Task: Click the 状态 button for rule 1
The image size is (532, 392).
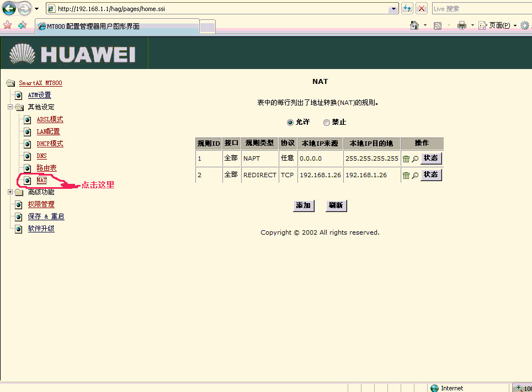Action: tap(431, 158)
